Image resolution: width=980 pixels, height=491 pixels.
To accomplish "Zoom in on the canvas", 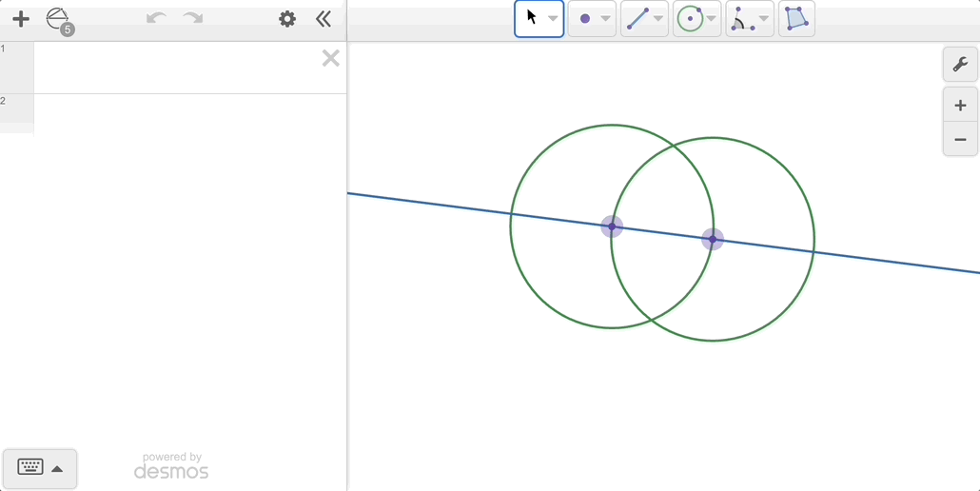I will coord(960,106).
